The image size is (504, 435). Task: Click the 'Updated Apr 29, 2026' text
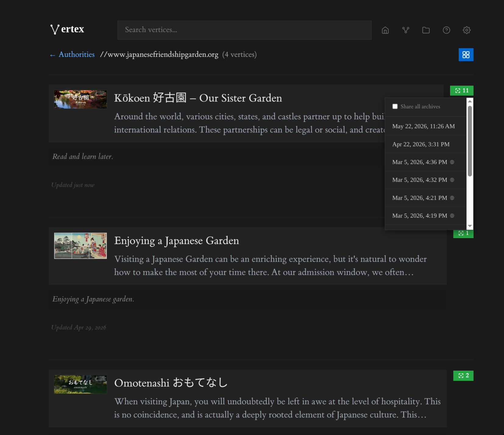click(79, 328)
